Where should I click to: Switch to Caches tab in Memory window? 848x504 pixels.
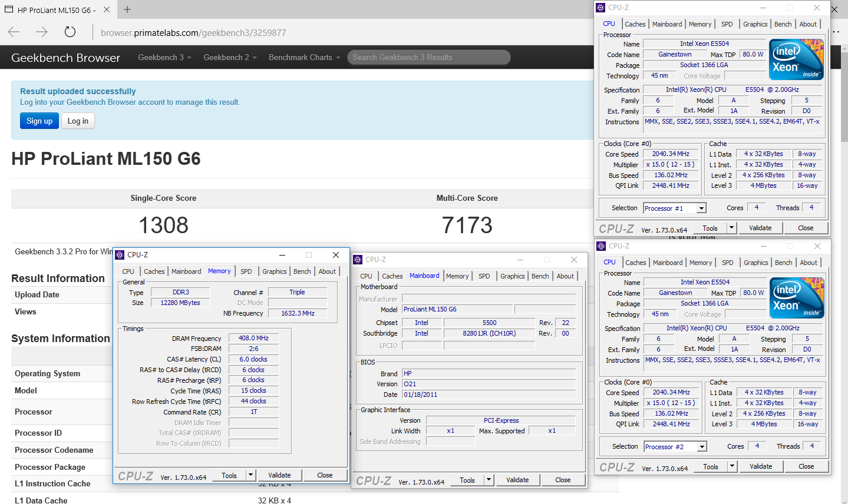tap(154, 271)
